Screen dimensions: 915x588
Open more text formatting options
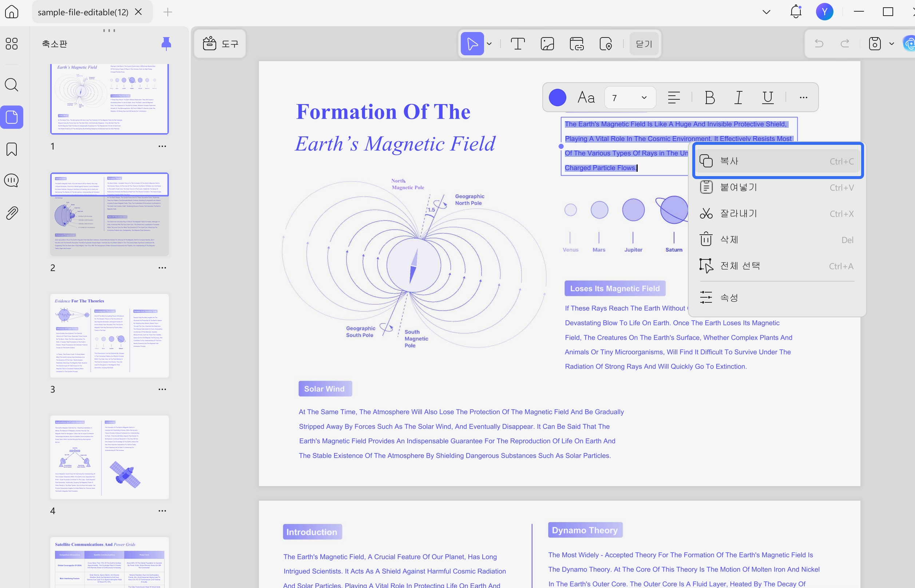click(x=804, y=98)
